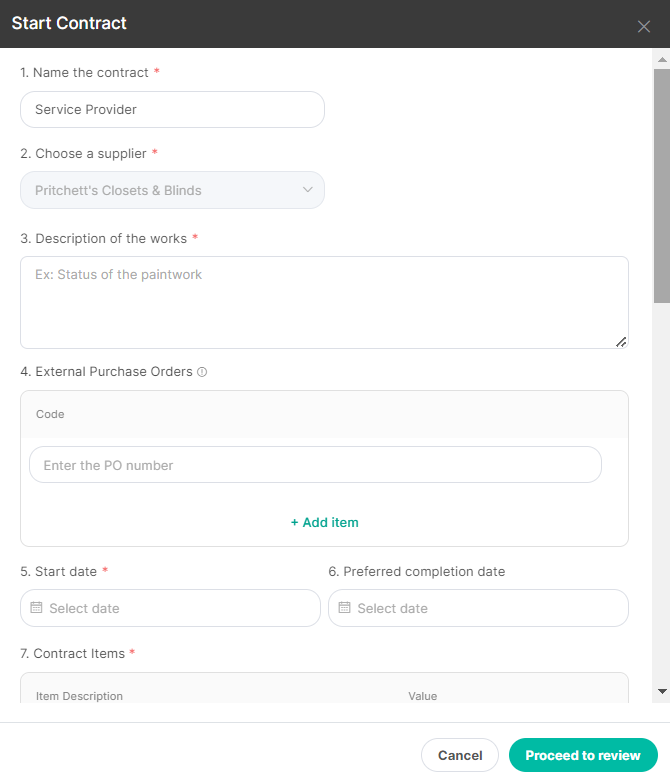Click the scrollbar down arrow
The image size is (670, 783).
[662, 692]
